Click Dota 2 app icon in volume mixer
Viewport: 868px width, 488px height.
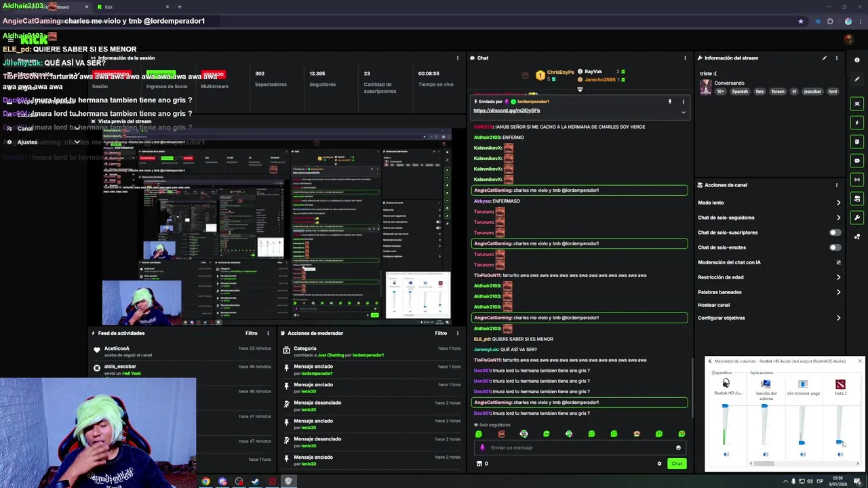840,384
